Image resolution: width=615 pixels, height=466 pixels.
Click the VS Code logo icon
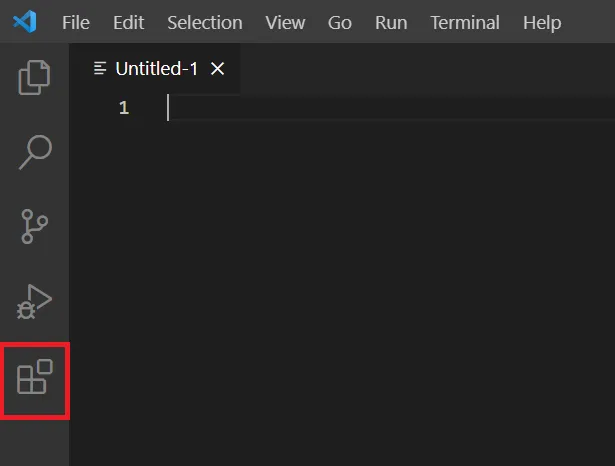(x=25, y=22)
